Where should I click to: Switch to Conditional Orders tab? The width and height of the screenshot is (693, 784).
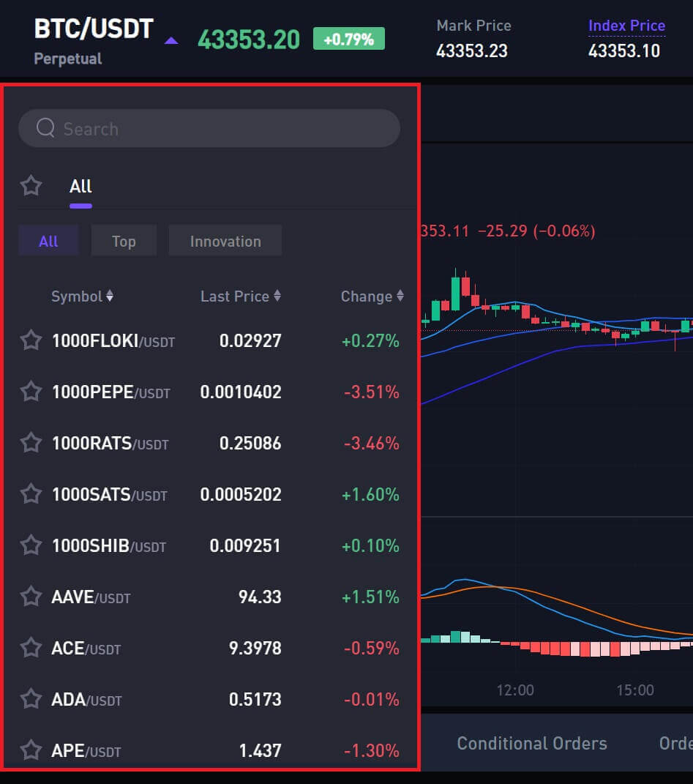click(x=532, y=743)
